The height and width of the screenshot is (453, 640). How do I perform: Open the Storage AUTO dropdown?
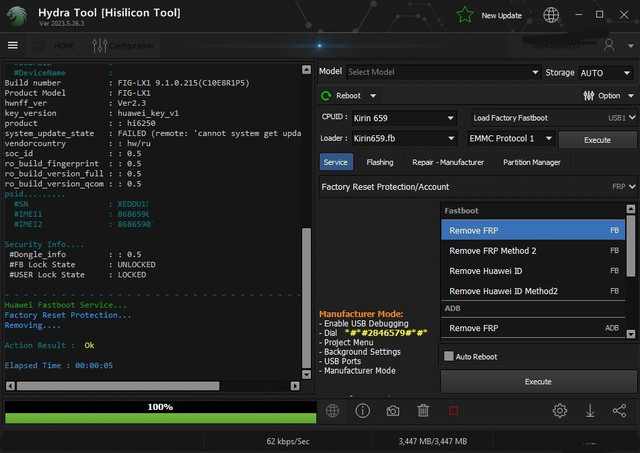tap(606, 73)
